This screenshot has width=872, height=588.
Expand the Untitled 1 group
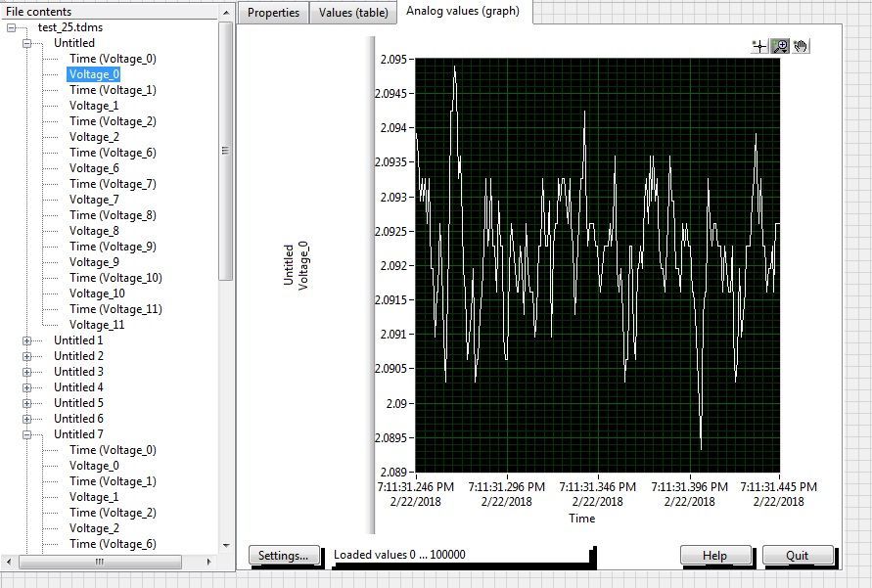click(26, 340)
